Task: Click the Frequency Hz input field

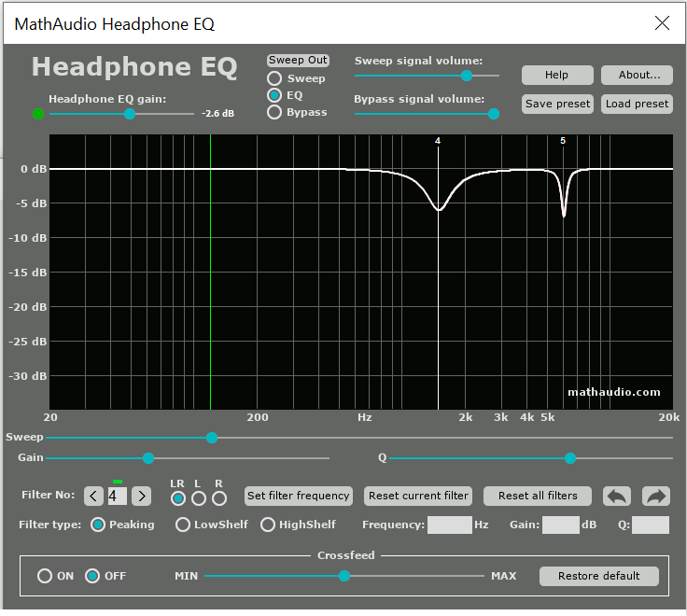Action: [x=450, y=525]
